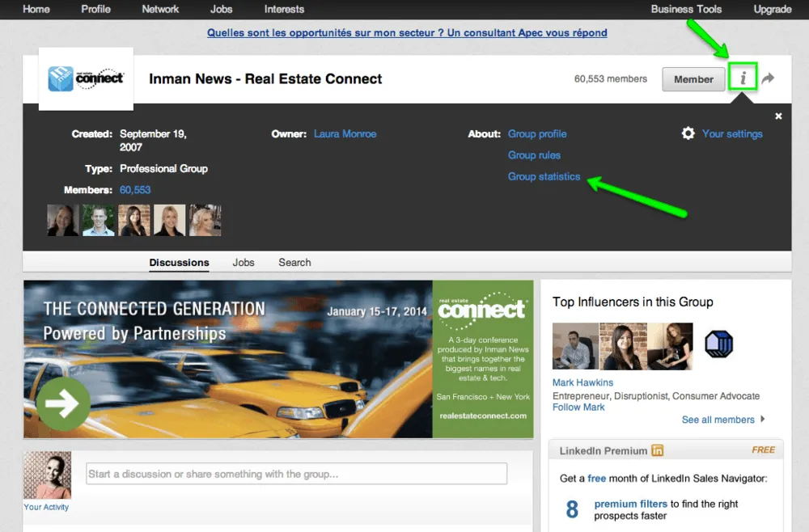Click your profile photo beside discussion box
The width and height of the screenshot is (809, 532).
pyautogui.click(x=48, y=475)
